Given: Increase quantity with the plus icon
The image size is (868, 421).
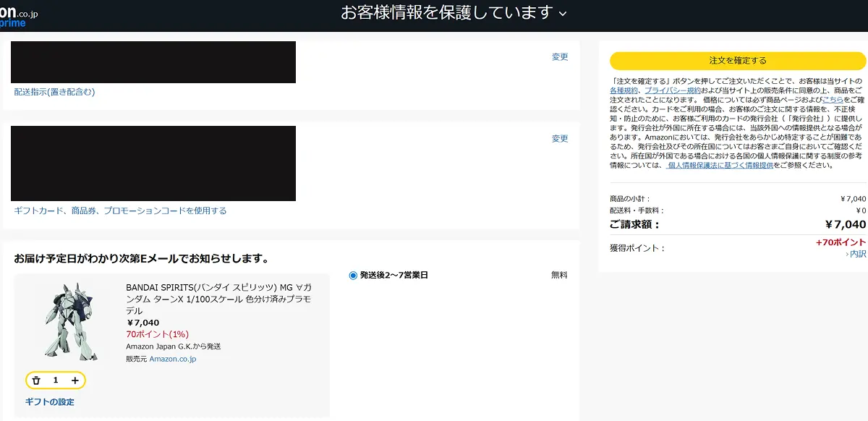Looking at the screenshot, I should [75, 380].
